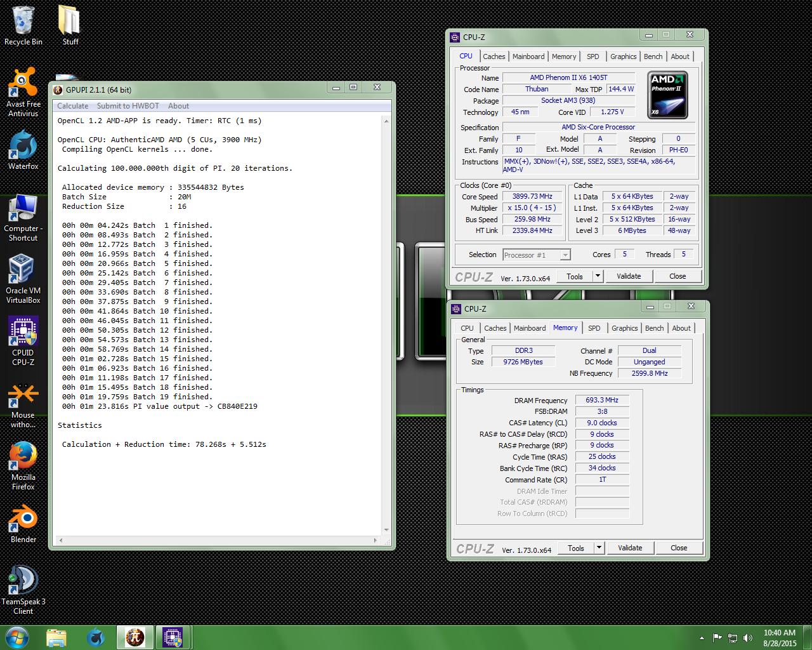Click GPUPI horizontal scrollbar left arrow
Viewport: 812px width, 650px height.
point(61,541)
